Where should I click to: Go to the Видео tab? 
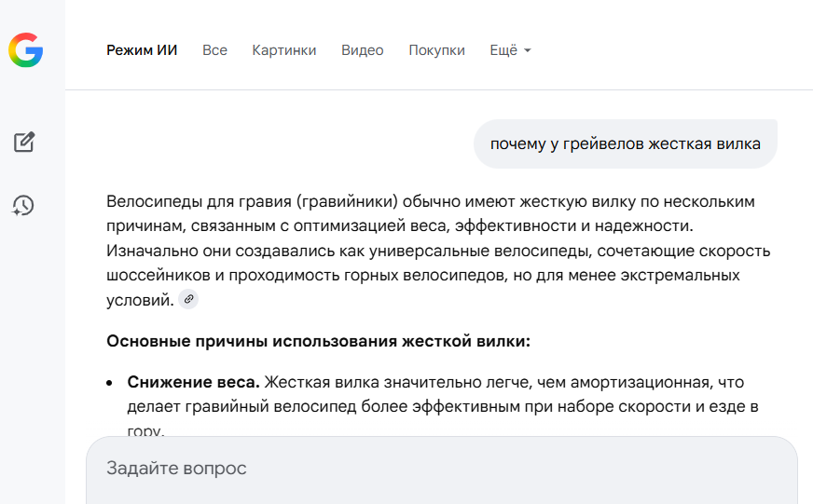click(363, 50)
